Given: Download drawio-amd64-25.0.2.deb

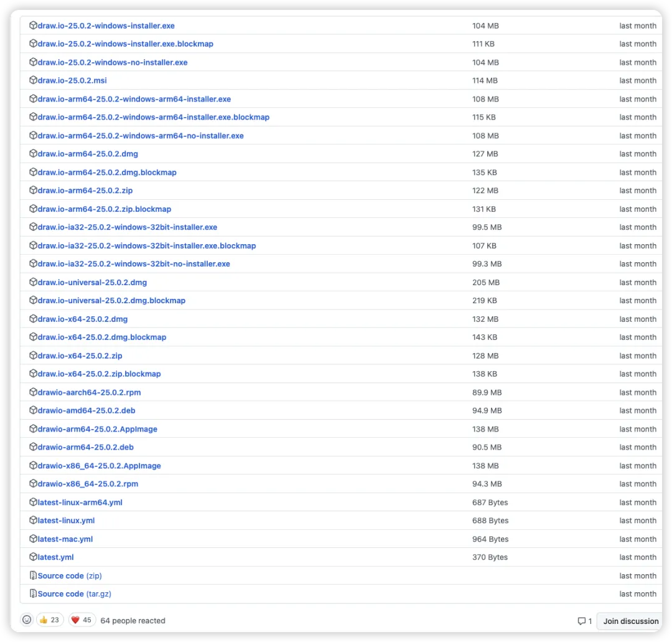Looking at the screenshot, I should tap(86, 410).
